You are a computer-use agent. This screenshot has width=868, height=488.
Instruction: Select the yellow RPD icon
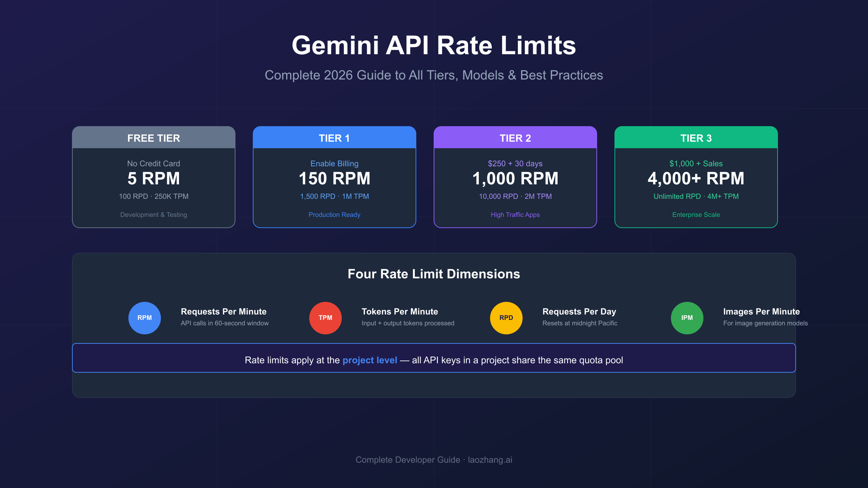point(506,318)
